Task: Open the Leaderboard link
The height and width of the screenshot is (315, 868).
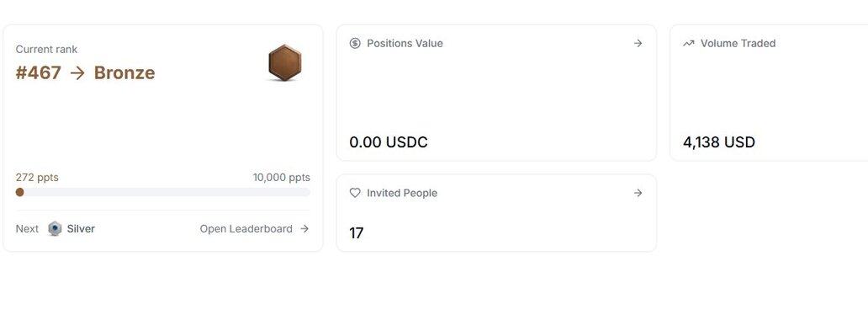Action: 246,228
